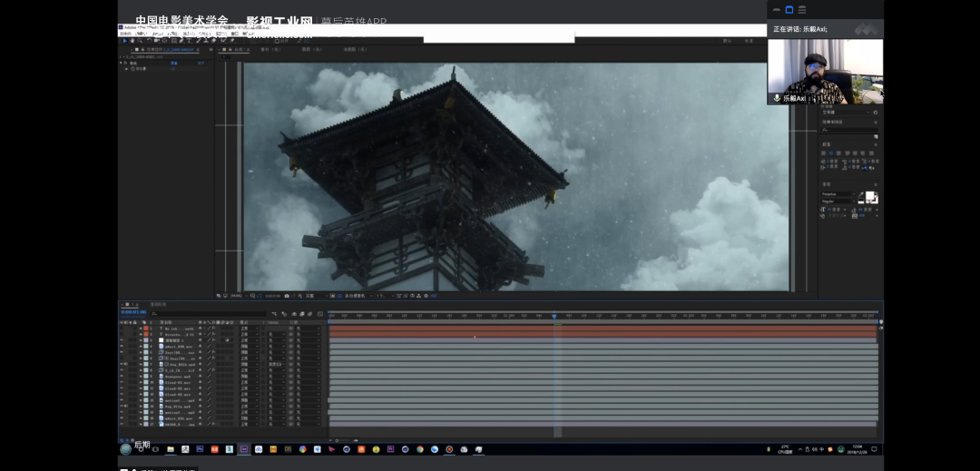The height and width of the screenshot is (471, 980).
Task: Toggle visibility eye of layer 10
Action: pos(122,382)
